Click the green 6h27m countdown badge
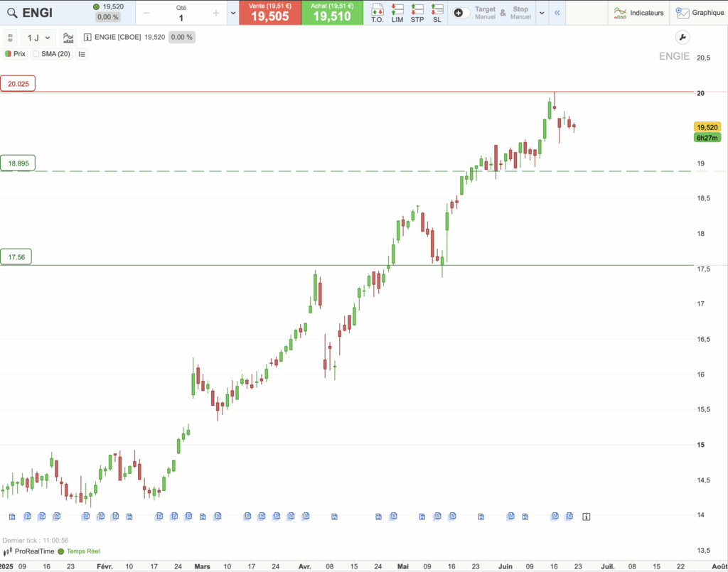This screenshot has height=572, width=728. point(707,138)
